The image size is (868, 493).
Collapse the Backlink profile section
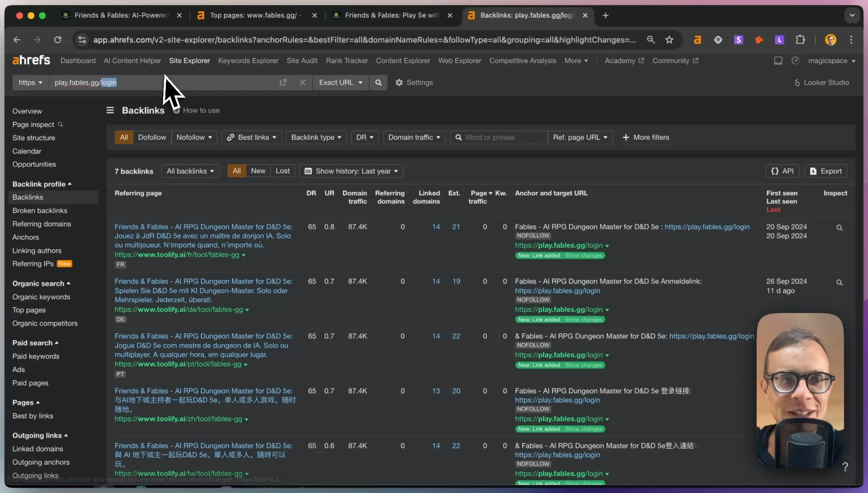click(x=42, y=184)
